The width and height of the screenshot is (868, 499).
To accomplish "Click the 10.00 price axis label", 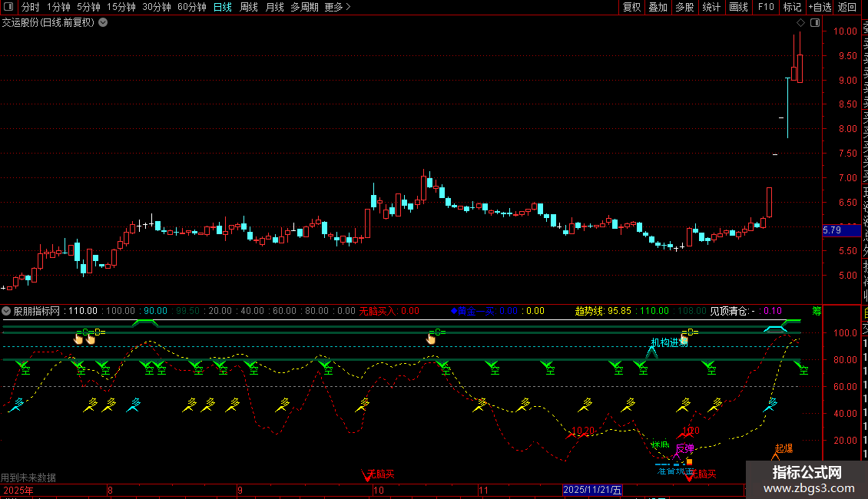I will pyautogui.click(x=845, y=31).
